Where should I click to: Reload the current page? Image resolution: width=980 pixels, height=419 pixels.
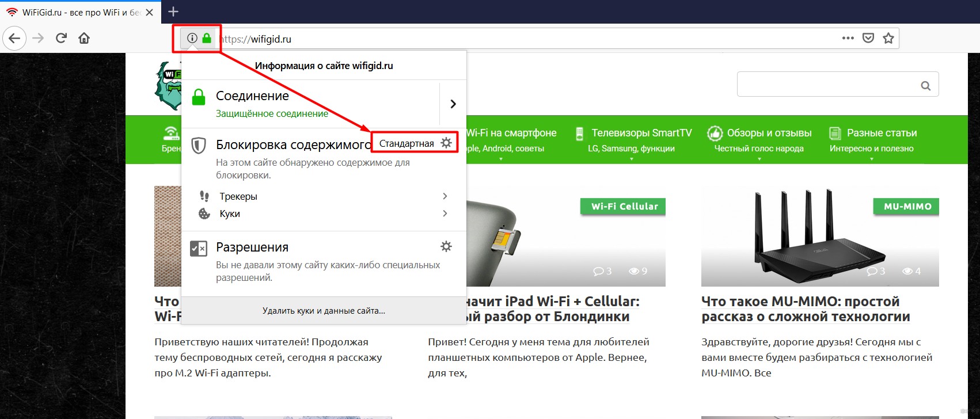pyautogui.click(x=61, y=39)
